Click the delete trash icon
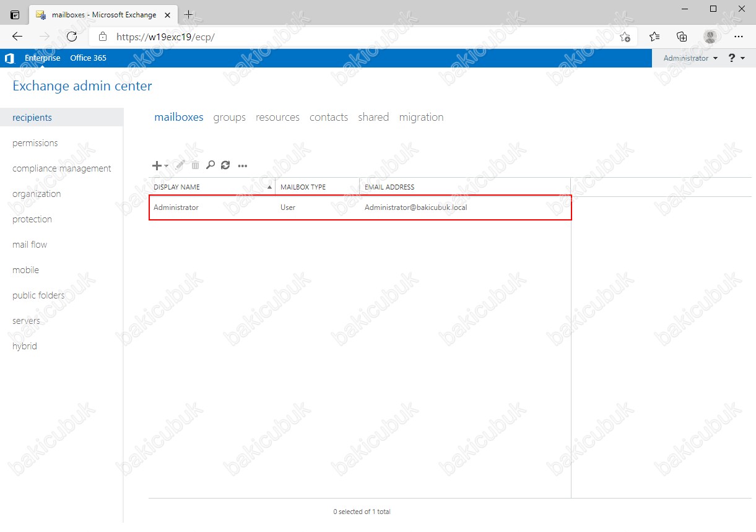 click(195, 165)
